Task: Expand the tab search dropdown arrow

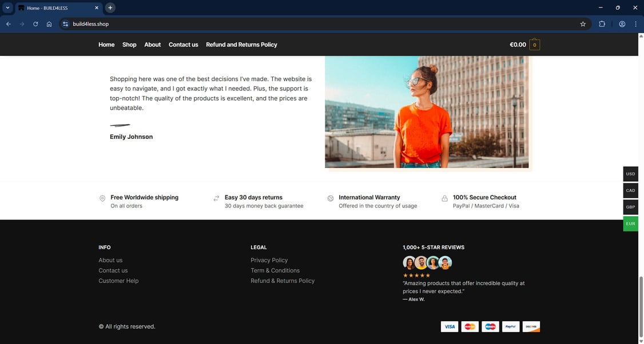Action: click(x=8, y=8)
